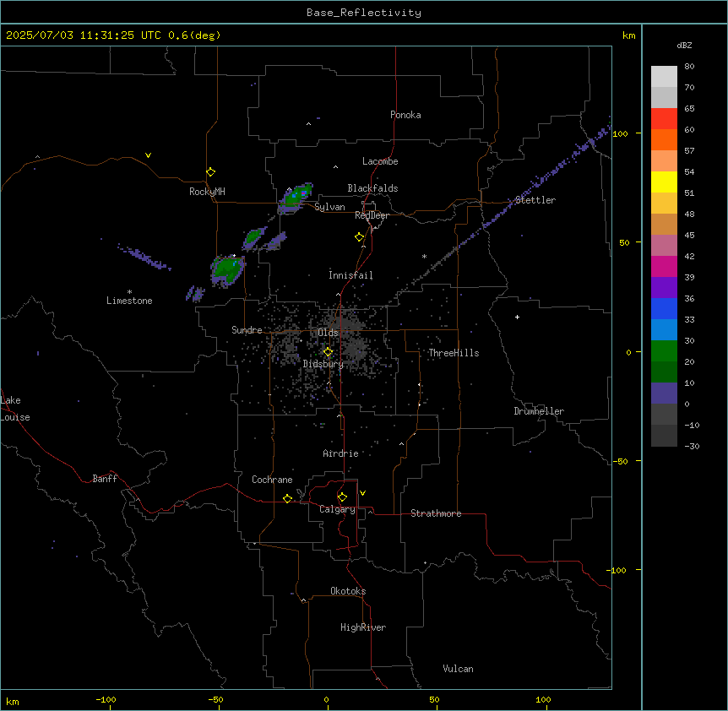This screenshot has height=711, width=728.
Task: Click the Lake Louise label
Action: click(x=15, y=409)
